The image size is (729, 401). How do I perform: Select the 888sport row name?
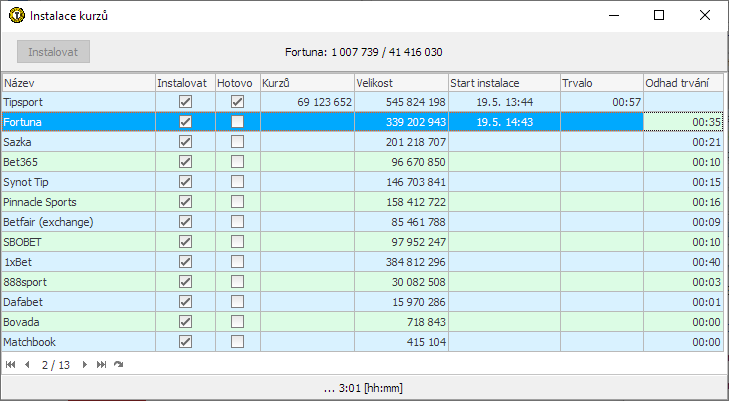[x=25, y=282]
